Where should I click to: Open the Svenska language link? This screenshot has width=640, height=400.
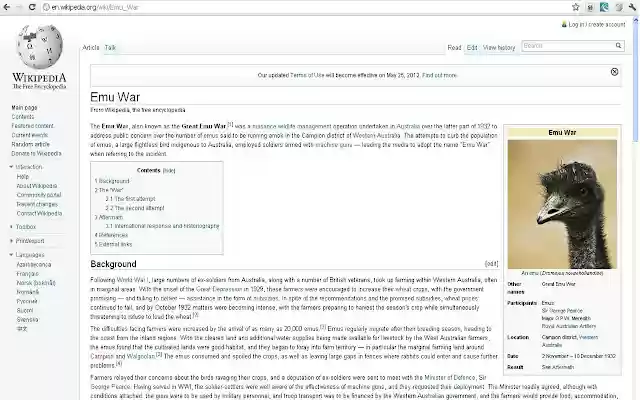pos(27,320)
